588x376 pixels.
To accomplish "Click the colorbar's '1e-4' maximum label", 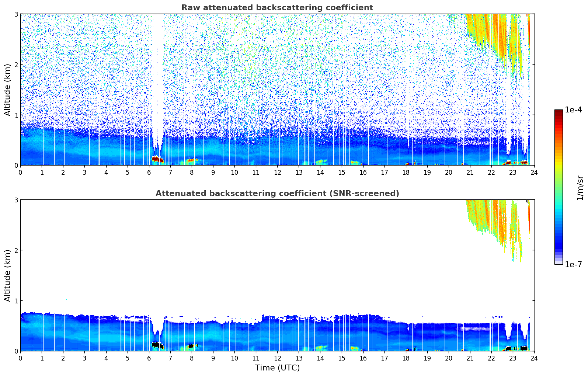I will pyautogui.click(x=573, y=110).
